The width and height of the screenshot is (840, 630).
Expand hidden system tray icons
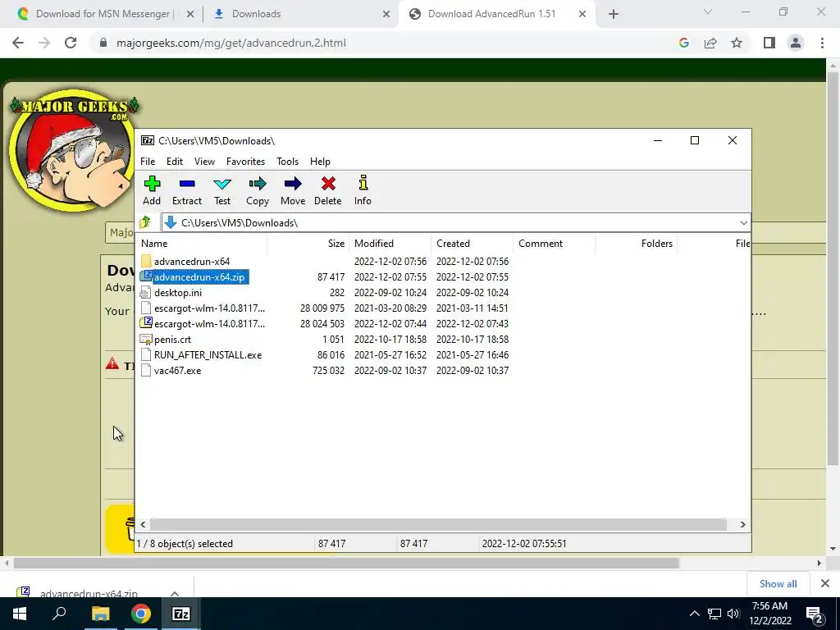coord(694,614)
